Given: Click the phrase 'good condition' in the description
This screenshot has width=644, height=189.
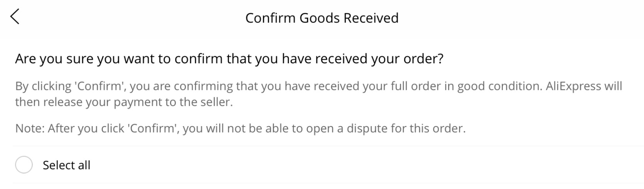Looking at the screenshot, I should pyautogui.click(x=500, y=86).
